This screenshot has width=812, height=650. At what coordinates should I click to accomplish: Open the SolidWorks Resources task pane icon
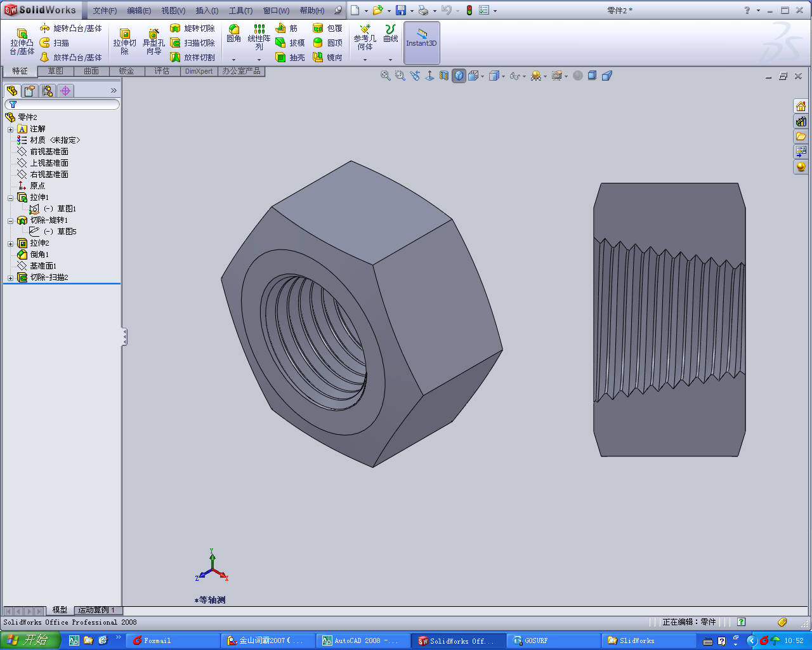pos(801,106)
